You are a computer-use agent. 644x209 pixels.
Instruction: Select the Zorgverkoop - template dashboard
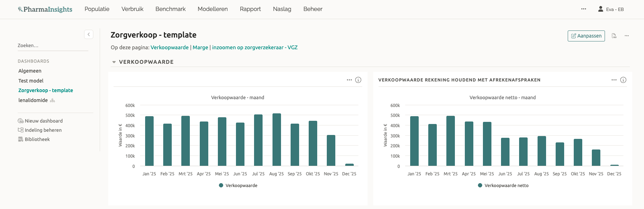[x=46, y=90]
